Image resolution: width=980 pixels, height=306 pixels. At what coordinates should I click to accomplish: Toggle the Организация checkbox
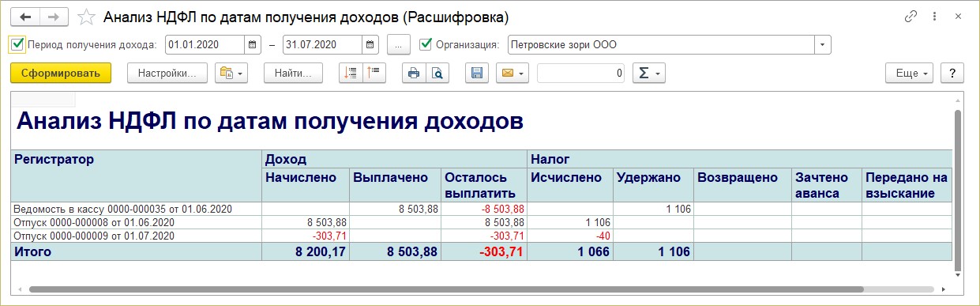(426, 44)
